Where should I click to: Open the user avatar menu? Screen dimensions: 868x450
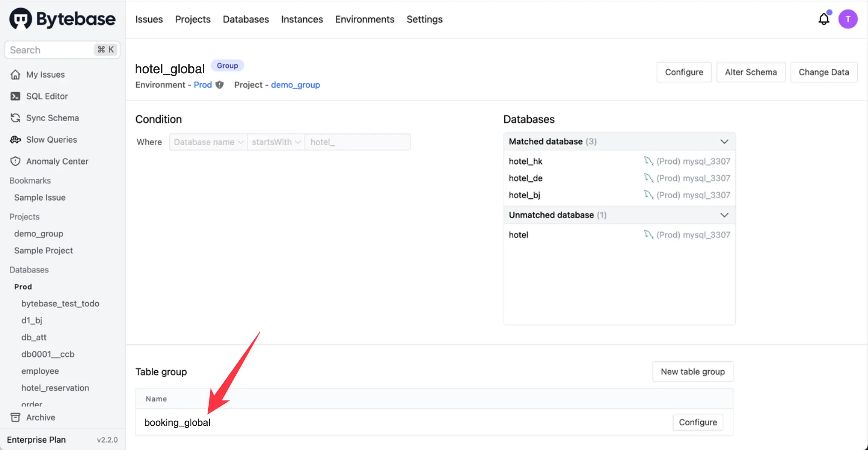[x=848, y=19]
